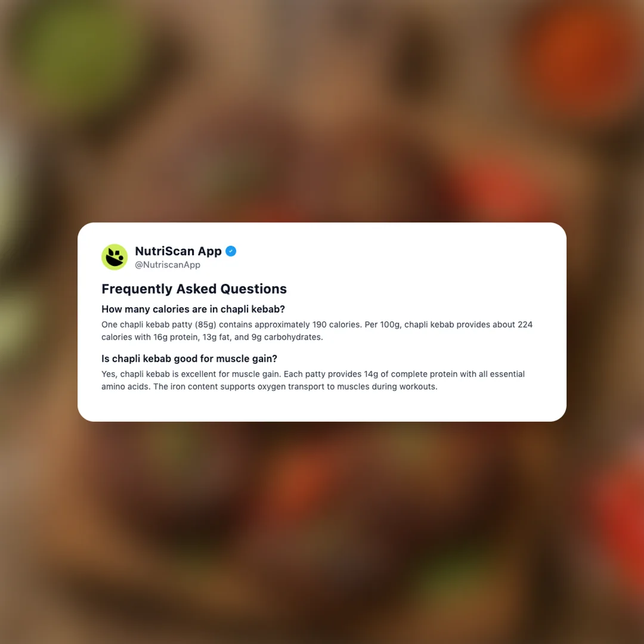Click the 190 calories answer paragraph
The image size is (644, 644).
317,330
